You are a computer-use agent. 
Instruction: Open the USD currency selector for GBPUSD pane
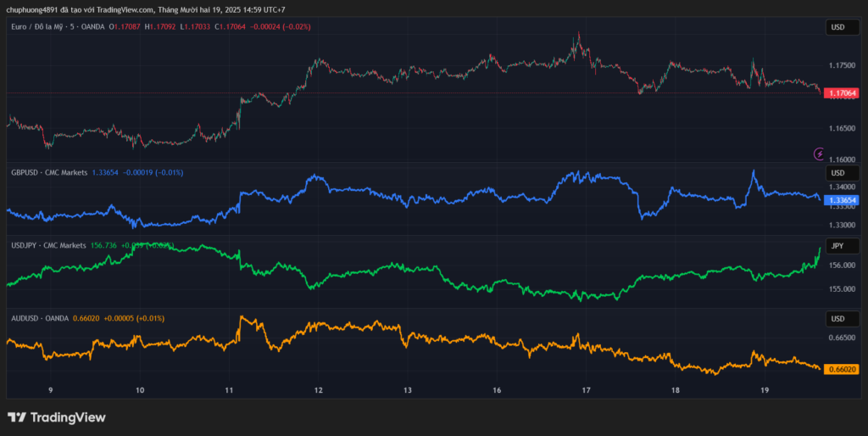click(837, 173)
